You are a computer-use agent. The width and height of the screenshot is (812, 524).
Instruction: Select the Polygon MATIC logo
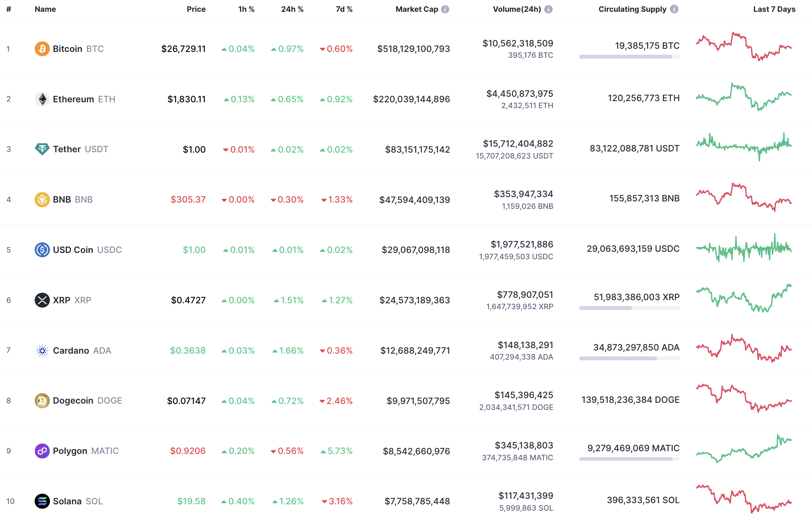[x=42, y=451]
